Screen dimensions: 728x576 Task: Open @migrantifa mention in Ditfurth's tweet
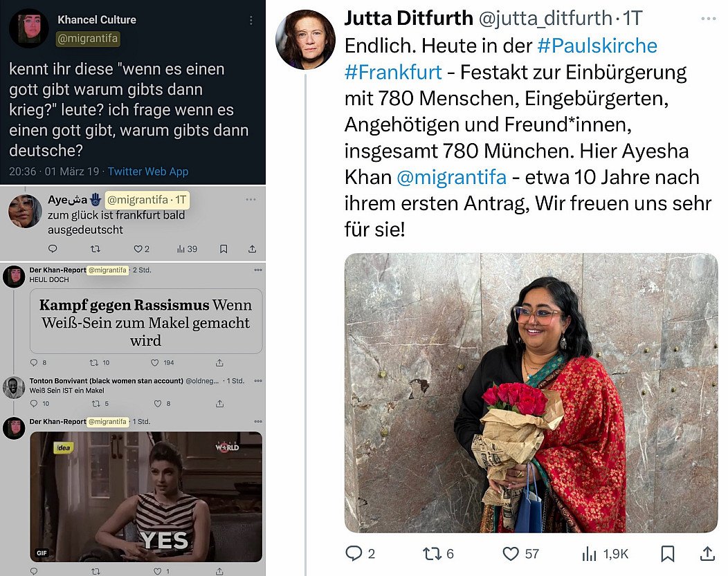pos(451,177)
